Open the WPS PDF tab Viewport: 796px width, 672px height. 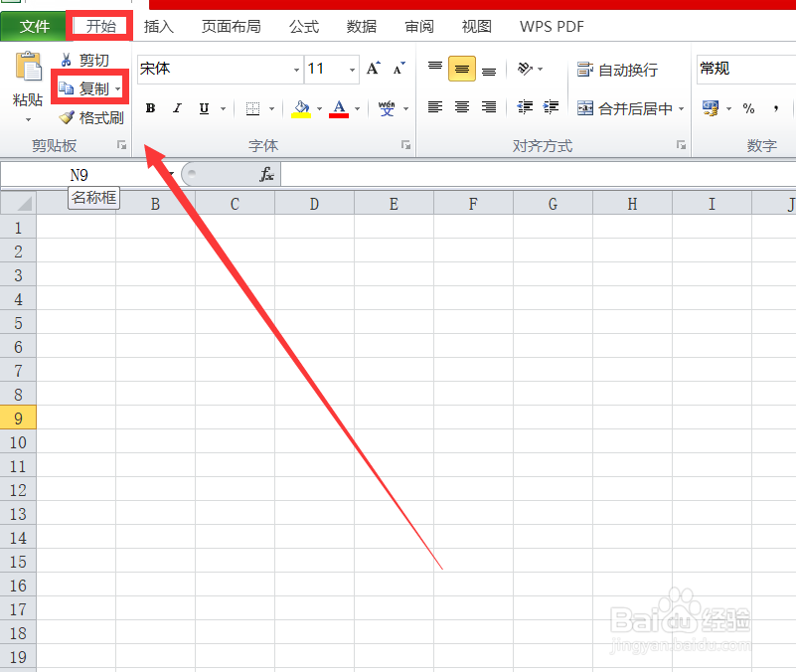click(x=552, y=26)
